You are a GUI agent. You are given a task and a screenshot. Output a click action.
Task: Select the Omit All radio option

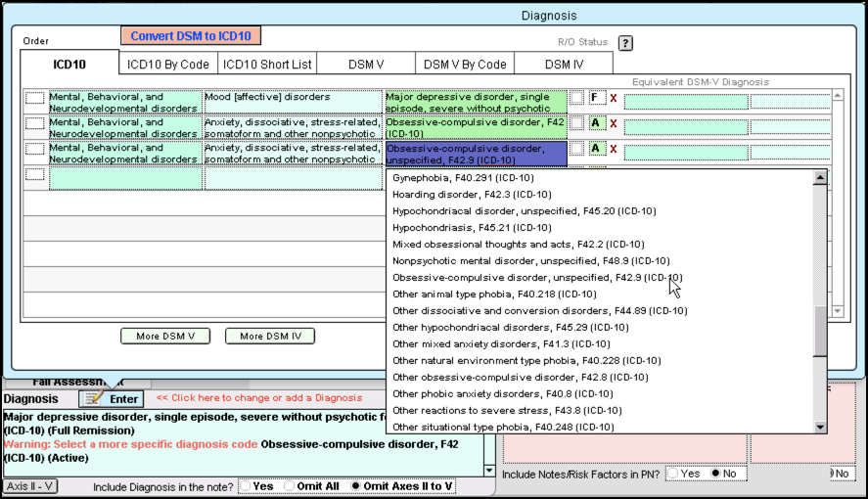tap(291, 486)
